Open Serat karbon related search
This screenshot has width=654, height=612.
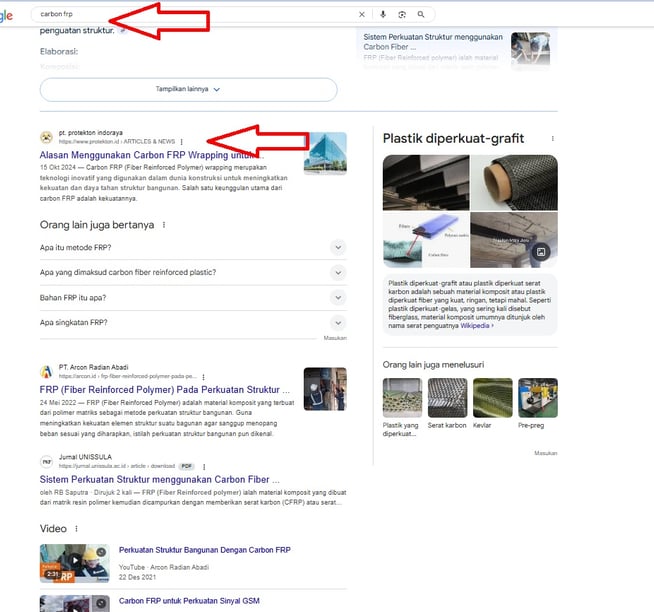(447, 403)
